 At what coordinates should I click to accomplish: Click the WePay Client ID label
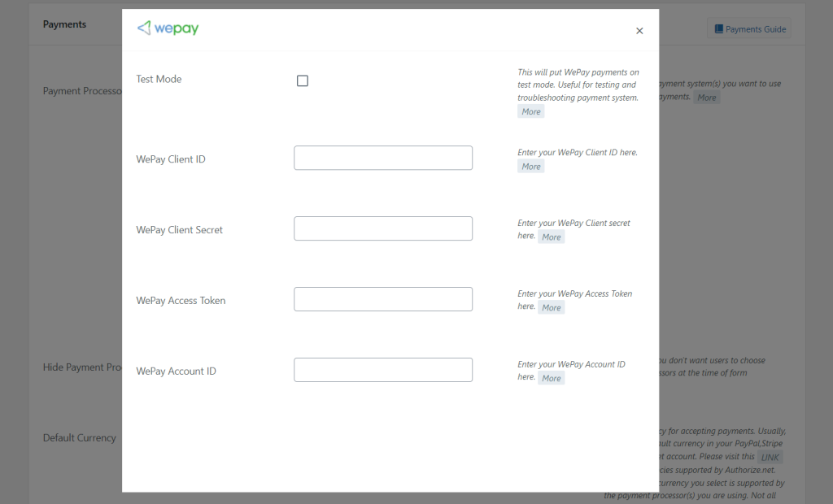point(171,159)
